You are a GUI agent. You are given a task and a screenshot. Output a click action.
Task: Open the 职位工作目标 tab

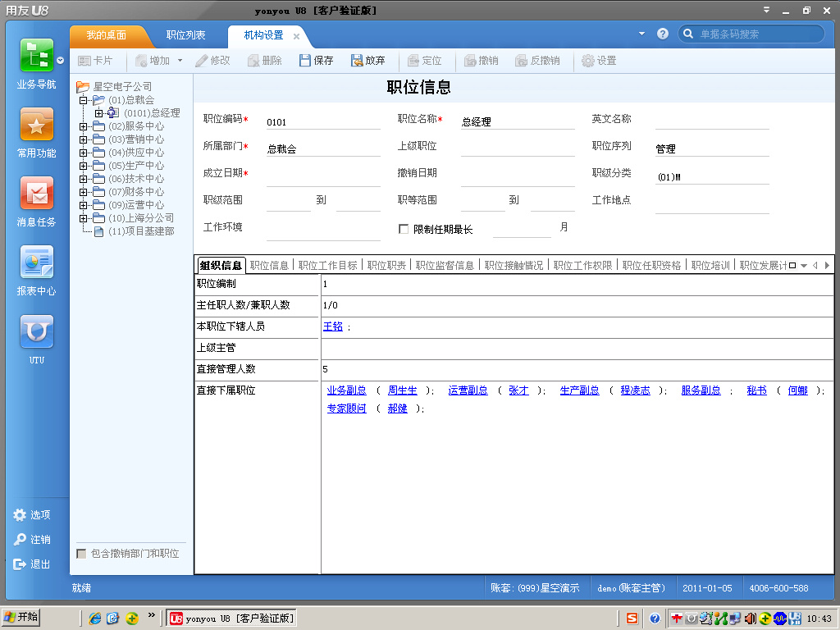click(328, 266)
